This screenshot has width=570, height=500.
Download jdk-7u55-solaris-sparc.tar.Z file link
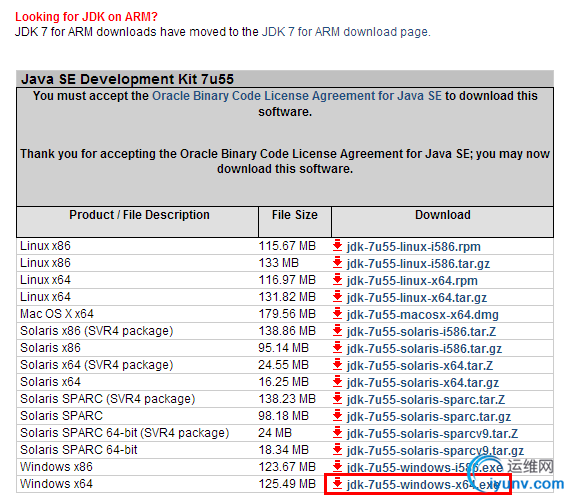pyautogui.click(x=426, y=400)
